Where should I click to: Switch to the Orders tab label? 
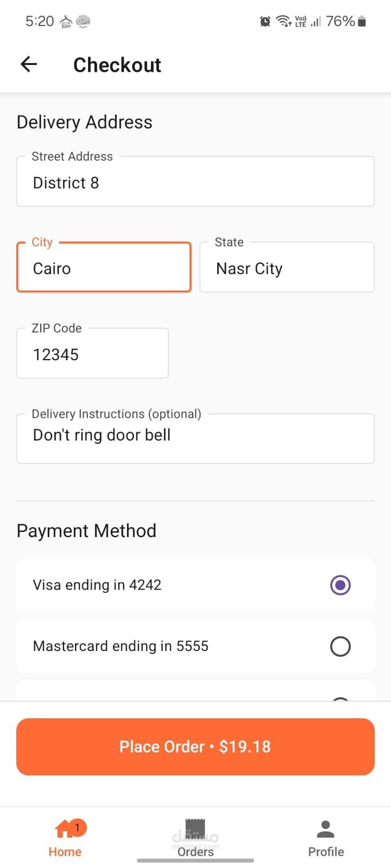(x=195, y=852)
